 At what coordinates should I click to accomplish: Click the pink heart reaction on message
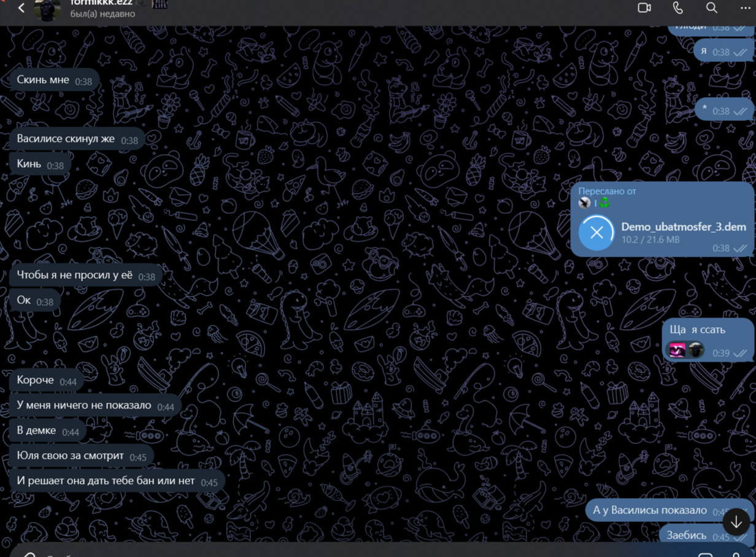click(x=677, y=350)
